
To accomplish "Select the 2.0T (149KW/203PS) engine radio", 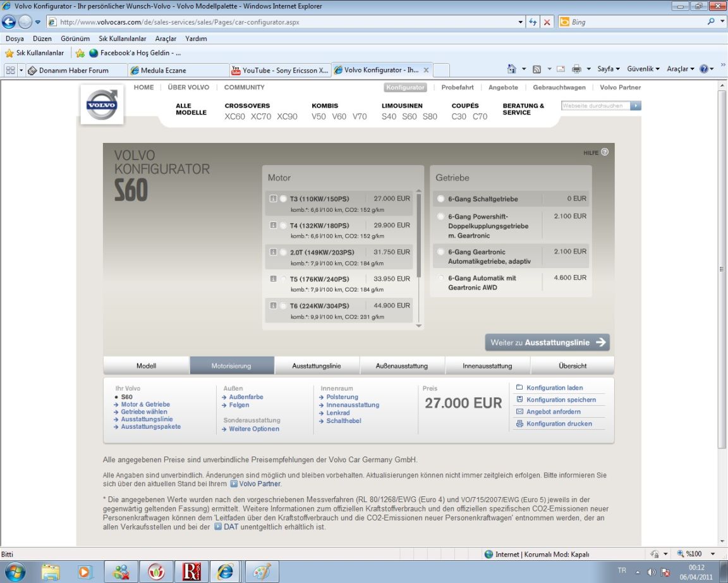I will [283, 252].
